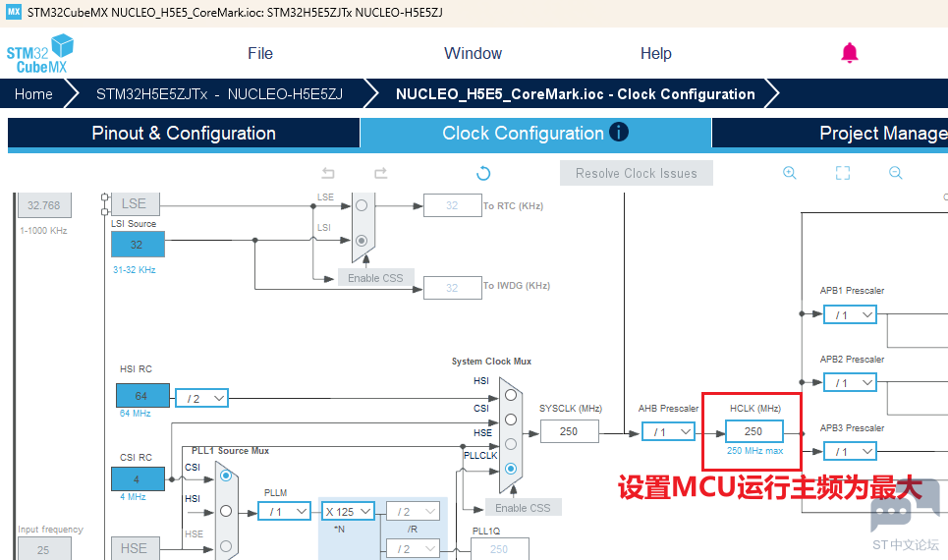Click Enable CSS button near LSE
This screenshot has height=560, width=948.
(x=375, y=278)
